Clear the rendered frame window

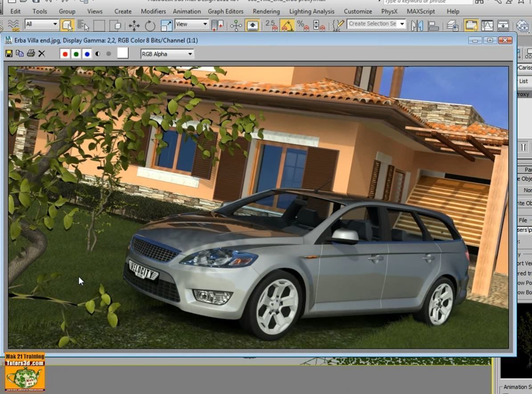41,53
